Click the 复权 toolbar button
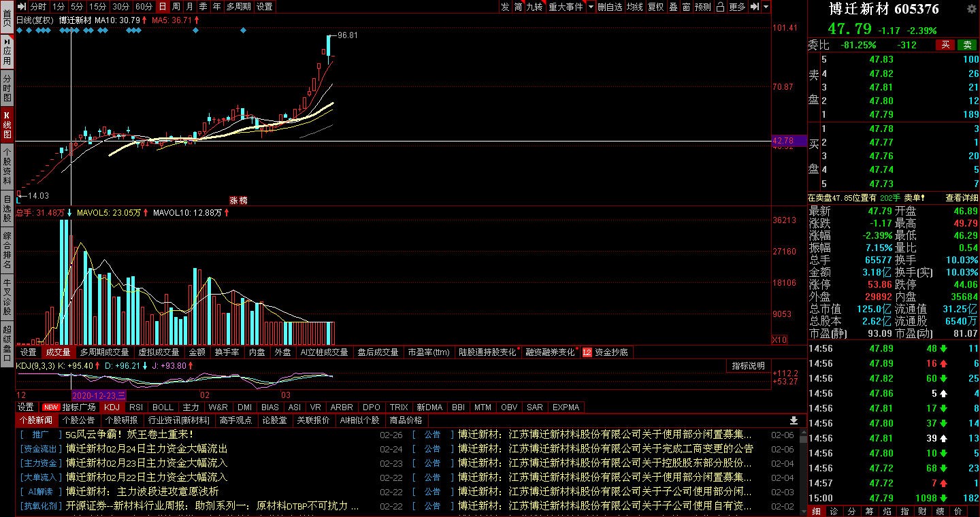Viewport: 980px width, 517px height. coord(655,7)
